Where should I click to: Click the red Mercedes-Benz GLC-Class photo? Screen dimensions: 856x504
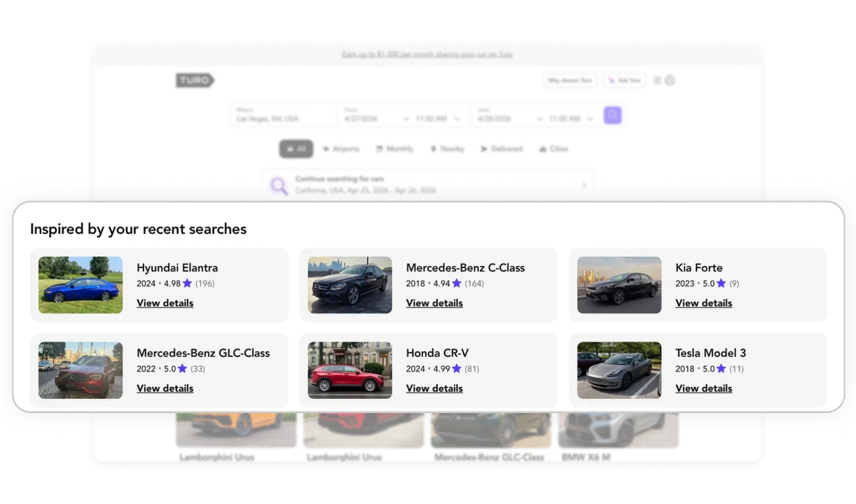pos(80,370)
